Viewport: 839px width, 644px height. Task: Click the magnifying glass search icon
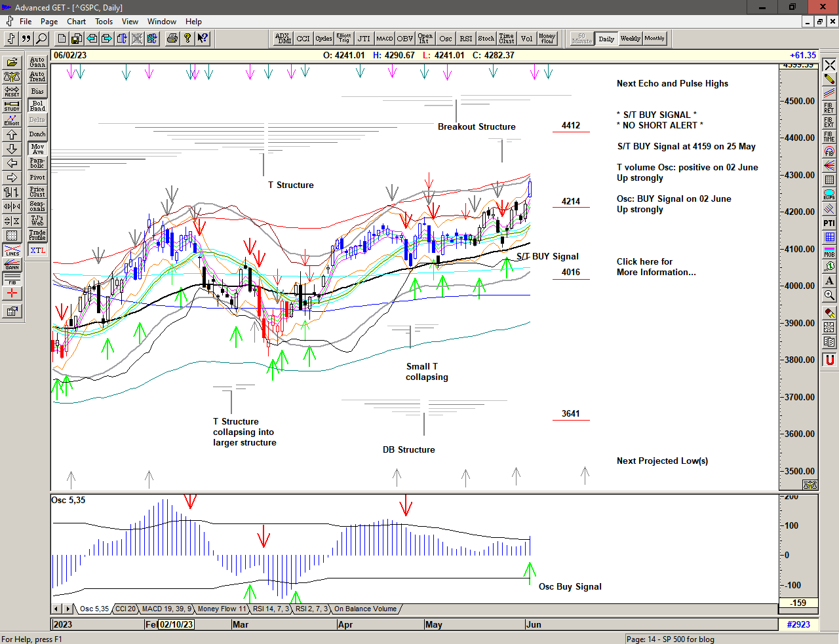coord(41,39)
